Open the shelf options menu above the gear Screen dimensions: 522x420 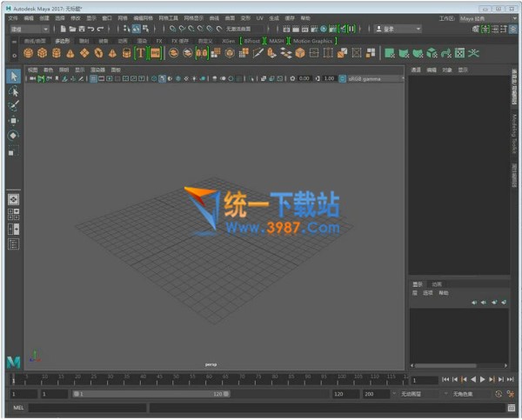14,42
